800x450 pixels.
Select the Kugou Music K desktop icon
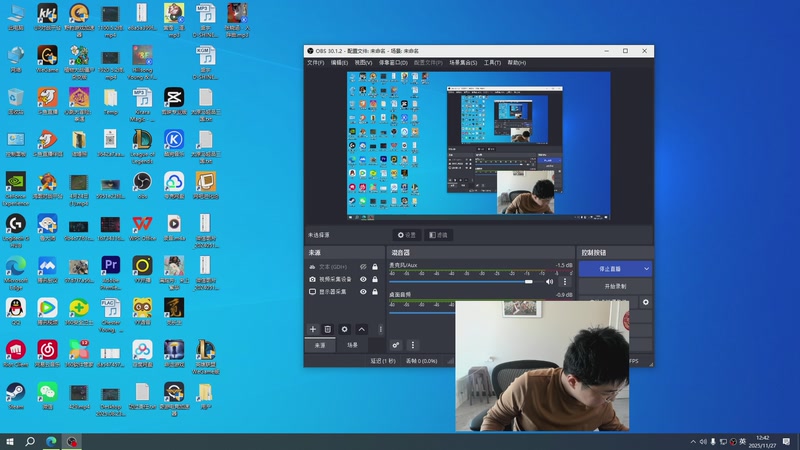click(x=174, y=143)
